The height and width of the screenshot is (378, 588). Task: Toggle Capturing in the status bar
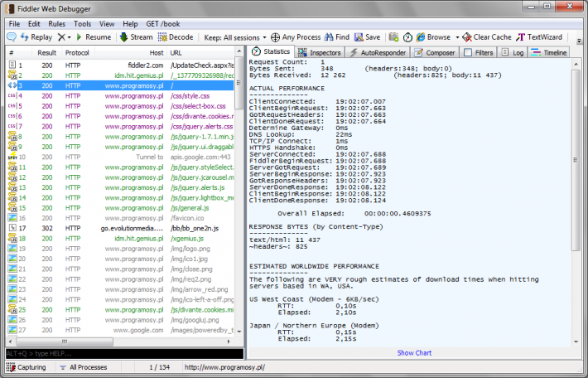27,367
